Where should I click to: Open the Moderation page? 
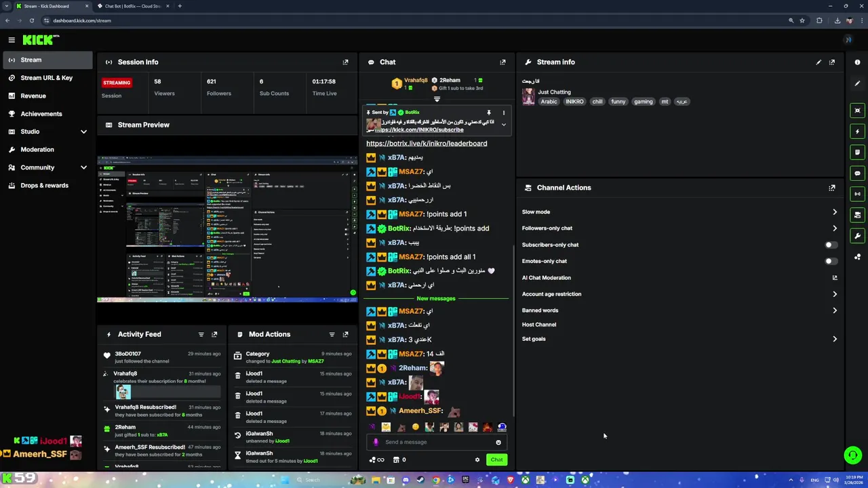coord(47,149)
